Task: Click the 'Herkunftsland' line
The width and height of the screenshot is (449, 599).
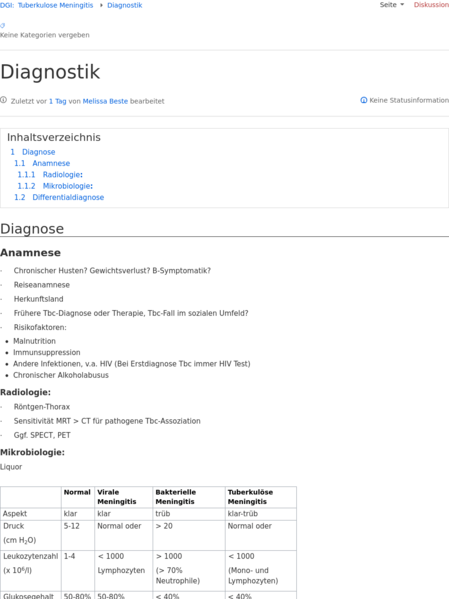Action: (x=39, y=299)
